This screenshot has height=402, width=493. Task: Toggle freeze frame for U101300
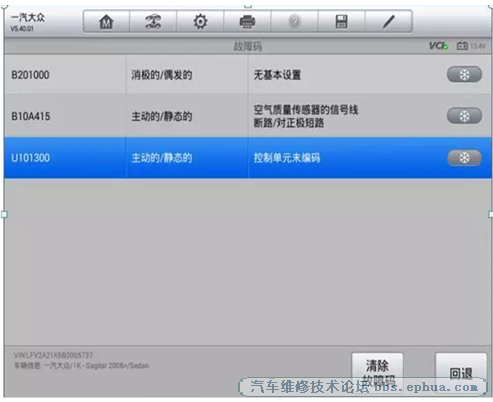pos(464,158)
